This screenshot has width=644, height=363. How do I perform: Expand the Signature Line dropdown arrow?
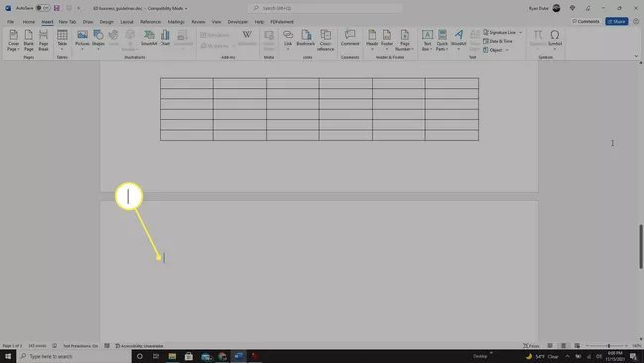[521, 32]
